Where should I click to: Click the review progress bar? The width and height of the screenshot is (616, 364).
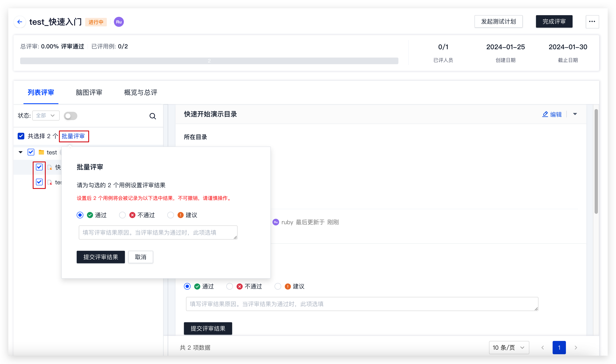pyautogui.click(x=209, y=61)
